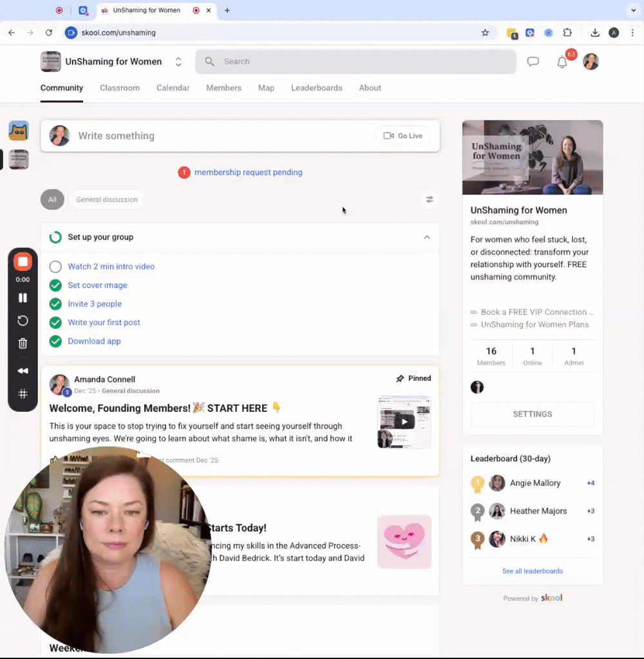Pause the screen recording
This screenshot has width=644, height=659.
point(23,298)
